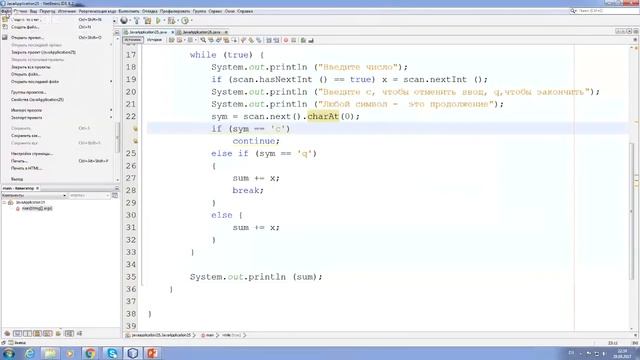Click the Uncomment lines icon

(x=311, y=40)
